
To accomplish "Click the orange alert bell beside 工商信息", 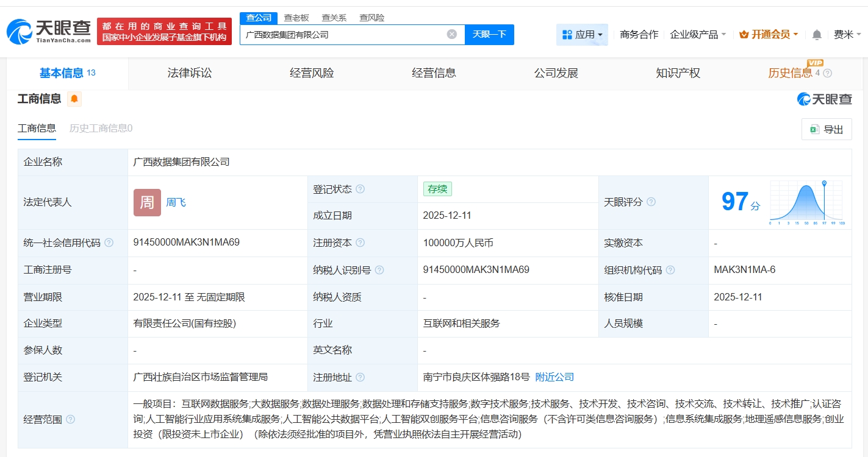I will pyautogui.click(x=74, y=99).
